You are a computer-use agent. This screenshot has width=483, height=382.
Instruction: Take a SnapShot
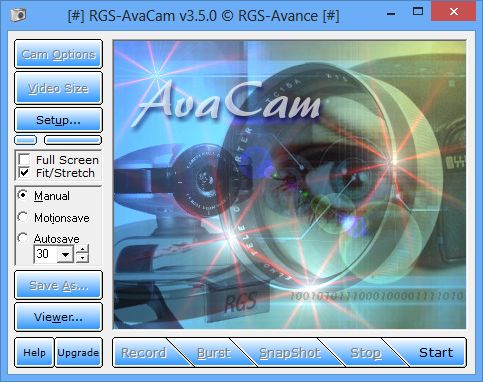290,353
